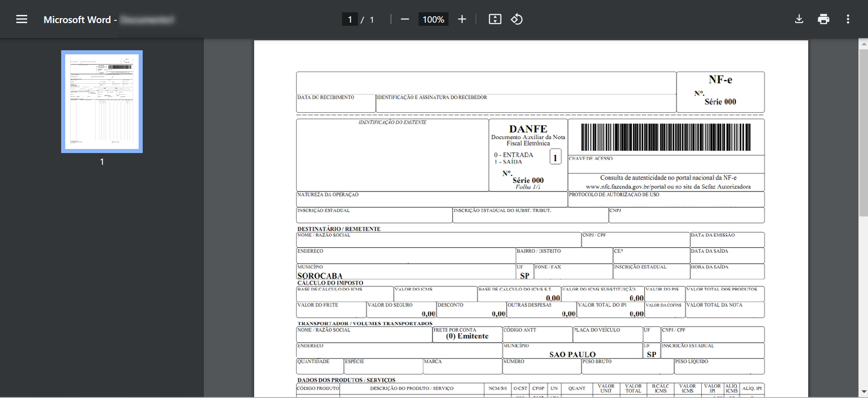This screenshot has height=398, width=868.
Task: Click the 'VALOR DO SEGURO' field label
Action: coord(390,305)
